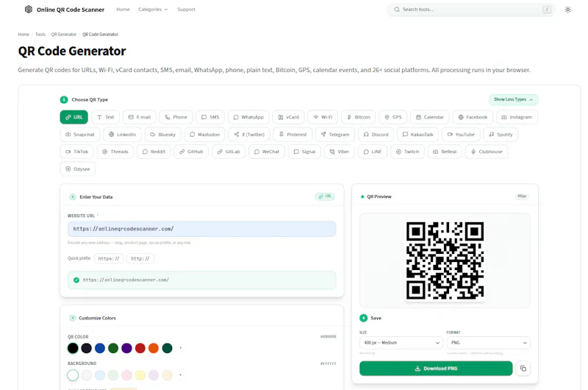Select the Signal QR type
This screenshot has width=588, height=390.
click(304, 152)
